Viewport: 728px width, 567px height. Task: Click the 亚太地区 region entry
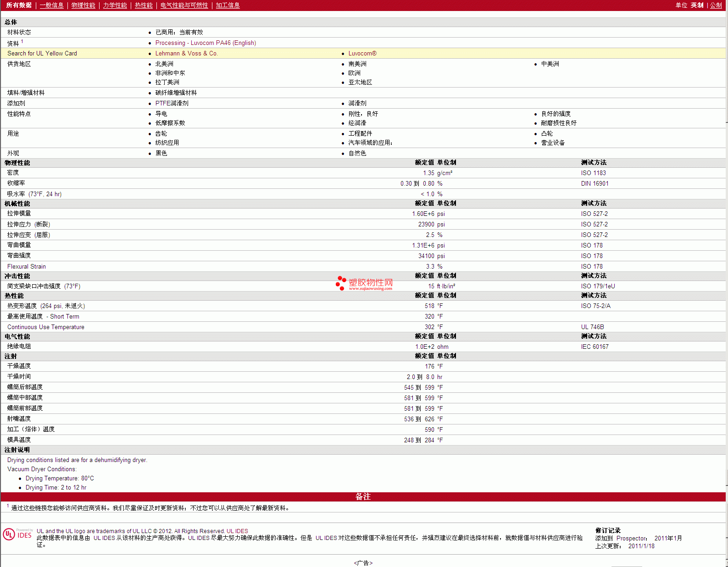360,82
